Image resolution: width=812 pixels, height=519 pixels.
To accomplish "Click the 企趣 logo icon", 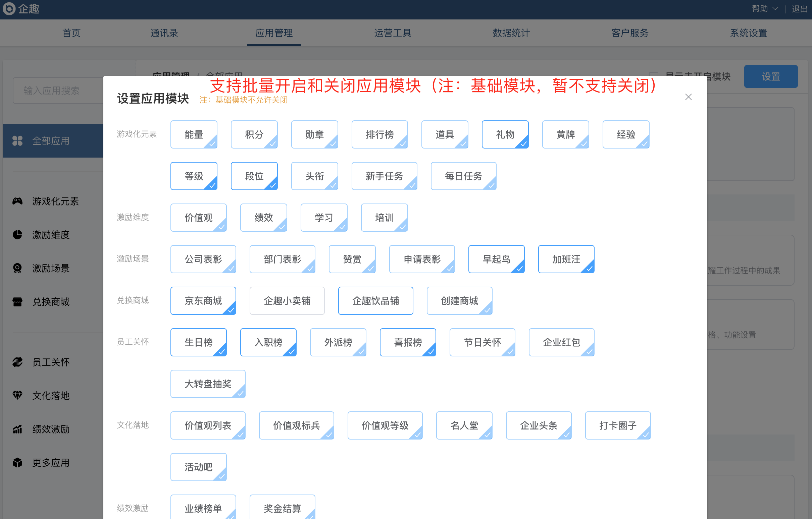I will pos(9,8).
